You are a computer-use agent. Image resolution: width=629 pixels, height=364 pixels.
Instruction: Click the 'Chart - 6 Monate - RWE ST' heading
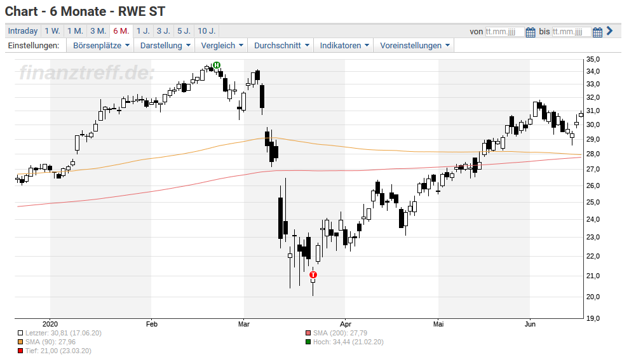[85, 11]
